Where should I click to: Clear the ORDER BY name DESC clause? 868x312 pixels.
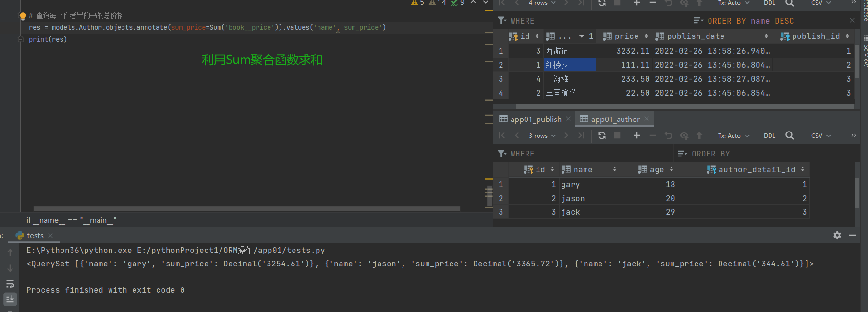[852, 20]
